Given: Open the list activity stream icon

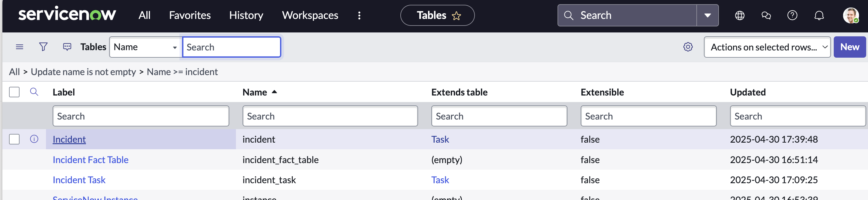Looking at the screenshot, I should pyautogui.click(x=67, y=47).
